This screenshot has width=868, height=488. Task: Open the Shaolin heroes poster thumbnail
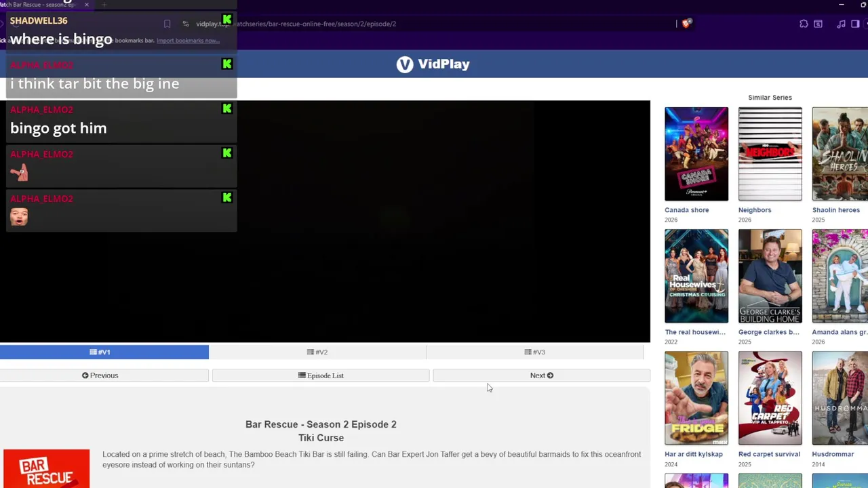click(840, 154)
